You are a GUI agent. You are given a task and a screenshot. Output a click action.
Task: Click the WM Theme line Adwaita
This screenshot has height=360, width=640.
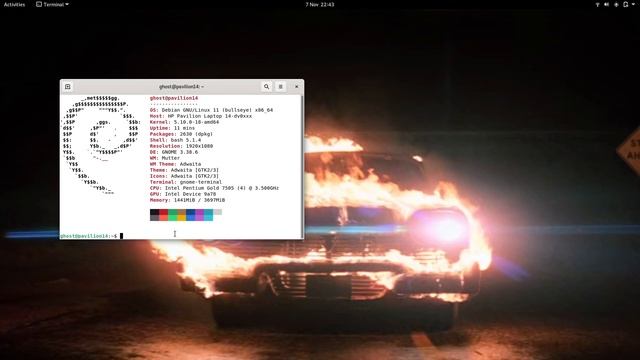[176, 164]
